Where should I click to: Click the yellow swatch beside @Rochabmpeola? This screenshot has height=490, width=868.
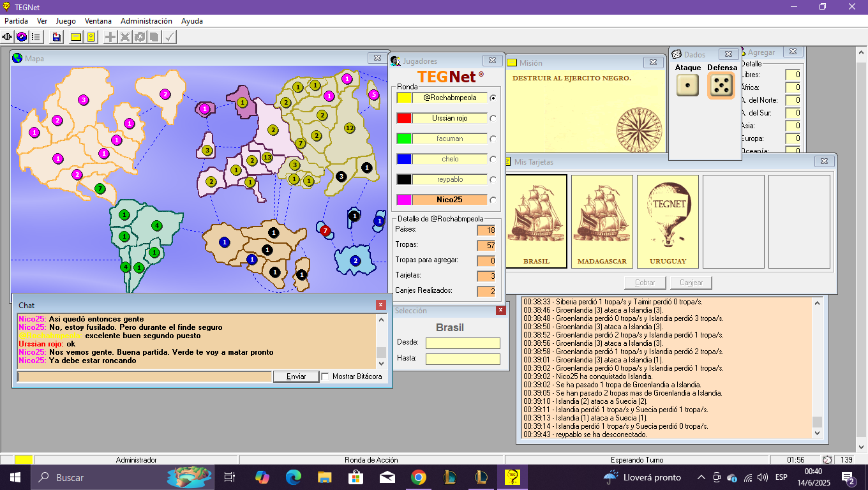[x=404, y=98]
